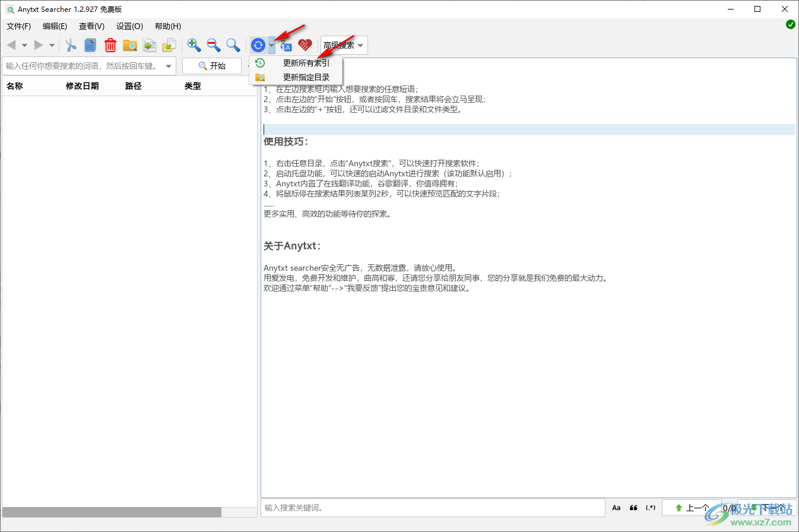Screen dimensions: 799x532
Task: Click the folder export arrow icon
Action: 169,45
